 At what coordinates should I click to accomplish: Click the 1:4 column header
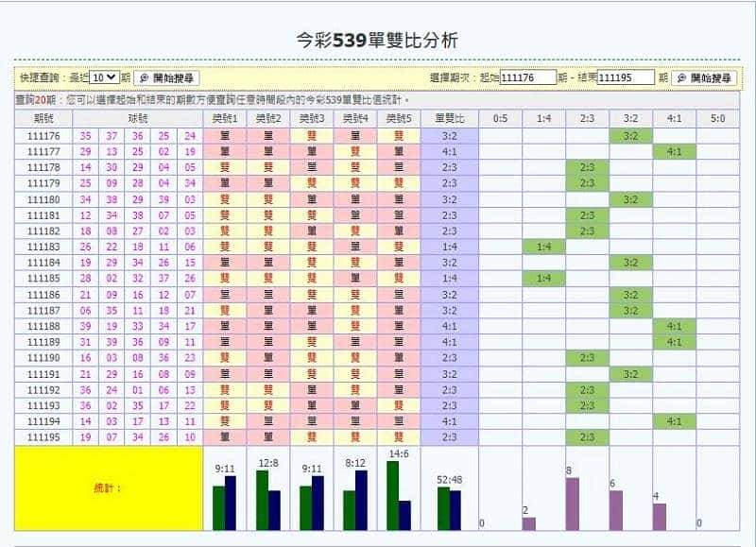[x=544, y=118]
